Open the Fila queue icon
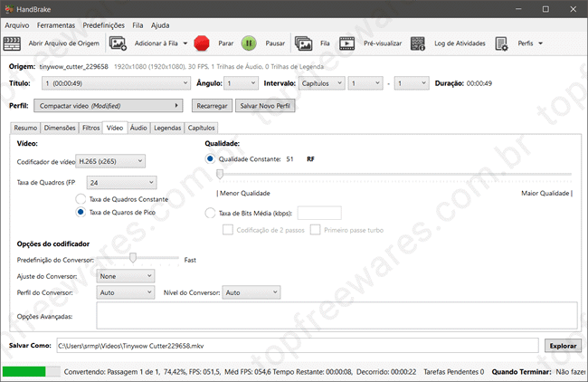The height and width of the screenshot is (382, 588). point(303,43)
